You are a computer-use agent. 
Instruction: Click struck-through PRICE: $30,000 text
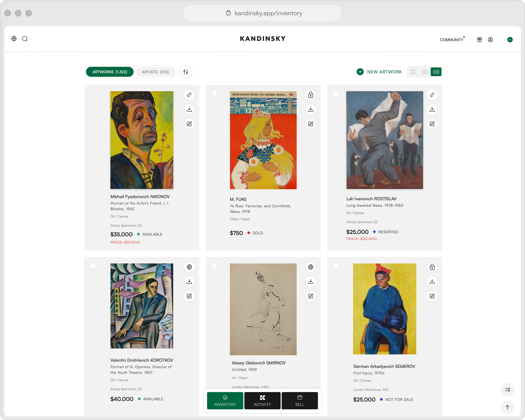click(x=361, y=239)
